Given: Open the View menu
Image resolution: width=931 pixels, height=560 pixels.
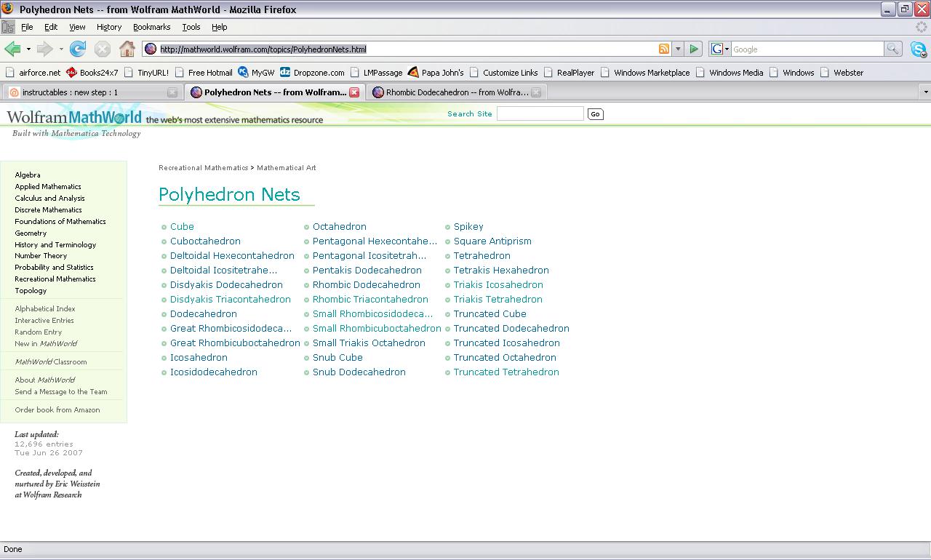Looking at the screenshot, I should pyautogui.click(x=77, y=27).
